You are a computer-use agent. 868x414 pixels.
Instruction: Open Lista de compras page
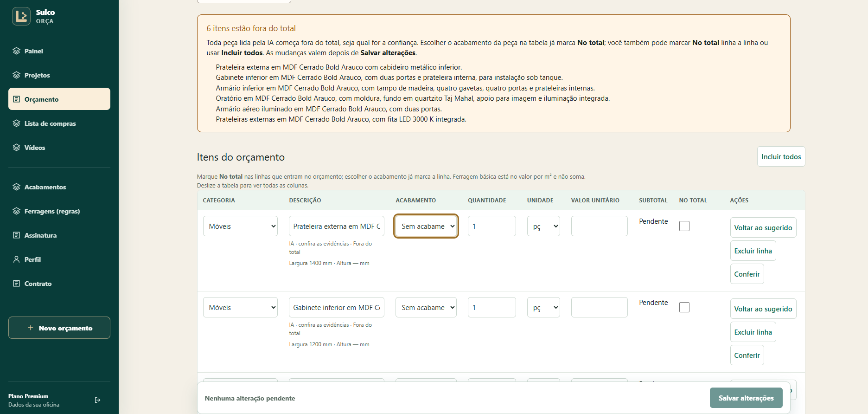[x=59, y=123]
